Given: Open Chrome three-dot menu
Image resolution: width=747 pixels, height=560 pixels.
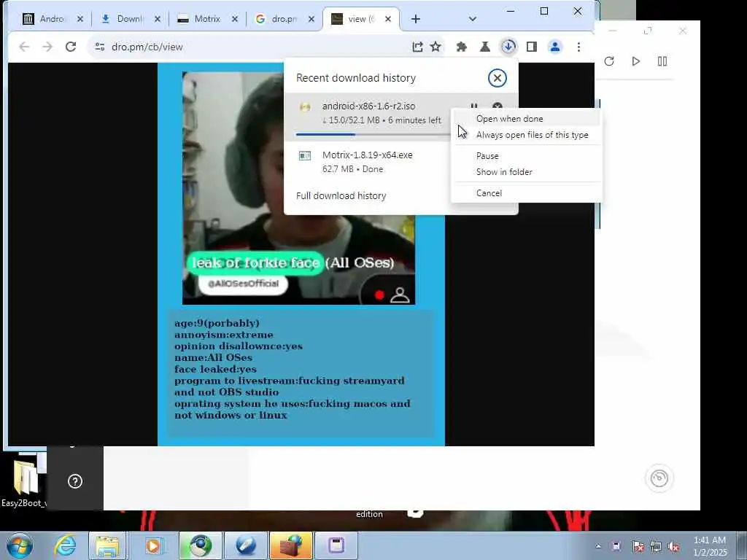Looking at the screenshot, I should coord(578,47).
